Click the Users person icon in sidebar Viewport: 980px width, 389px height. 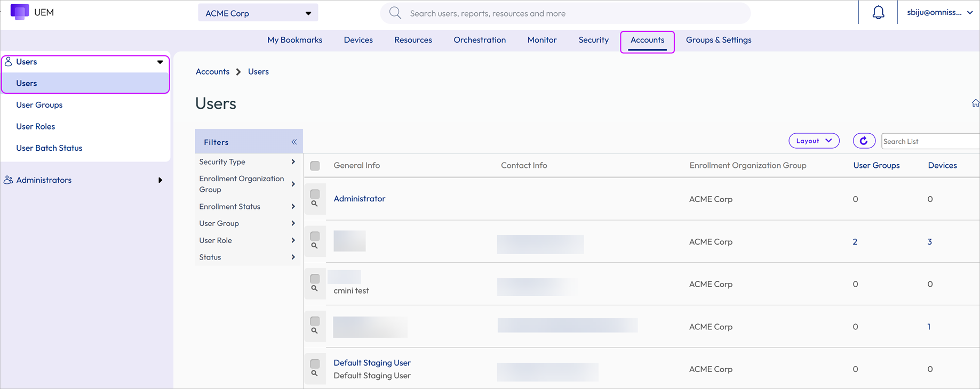click(9, 62)
